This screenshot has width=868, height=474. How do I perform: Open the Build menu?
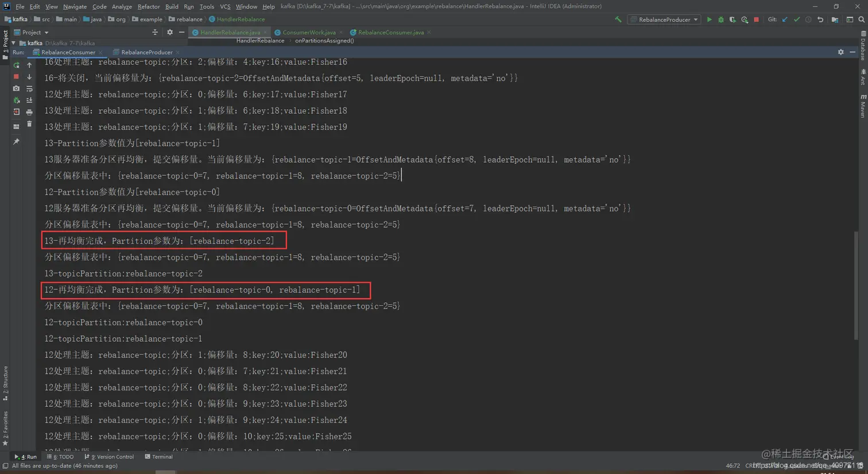172,6
